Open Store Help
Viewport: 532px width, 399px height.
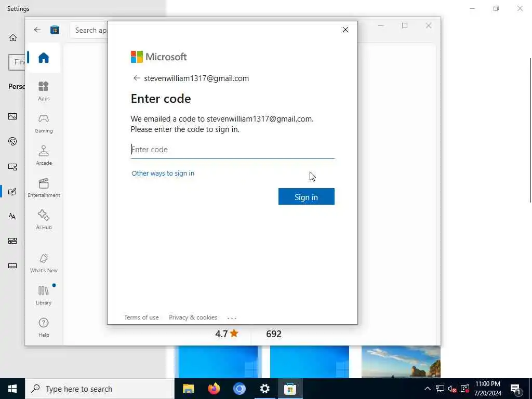(44, 327)
